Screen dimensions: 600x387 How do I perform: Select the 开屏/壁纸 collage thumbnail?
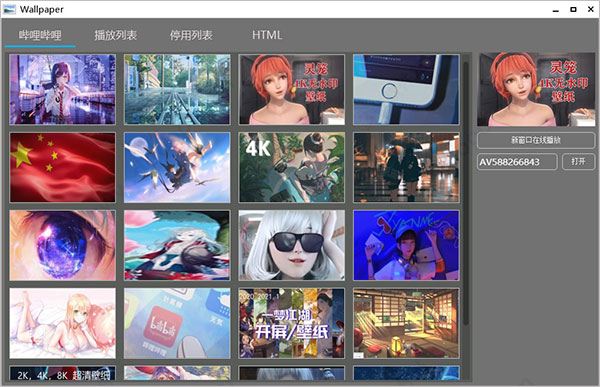292,323
